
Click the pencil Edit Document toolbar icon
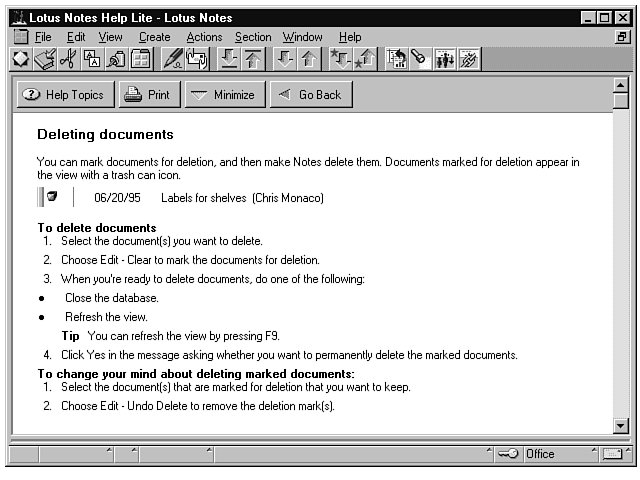pyautogui.click(x=172, y=59)
